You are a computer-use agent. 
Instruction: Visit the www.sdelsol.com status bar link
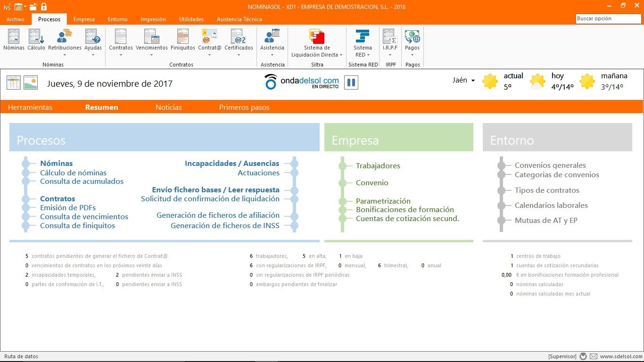tap(621, 356)
